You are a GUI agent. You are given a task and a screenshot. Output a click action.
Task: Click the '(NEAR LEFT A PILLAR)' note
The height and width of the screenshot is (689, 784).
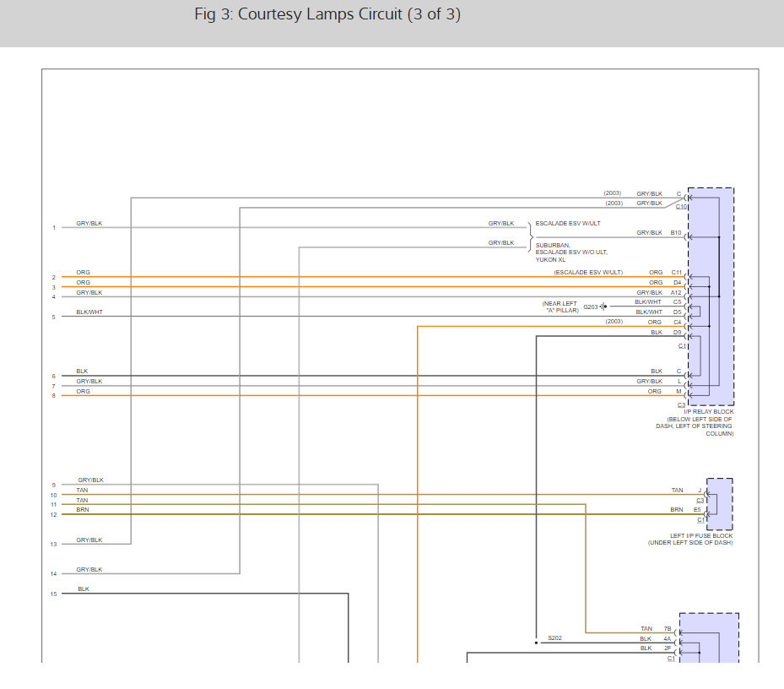tap(560, 307)
